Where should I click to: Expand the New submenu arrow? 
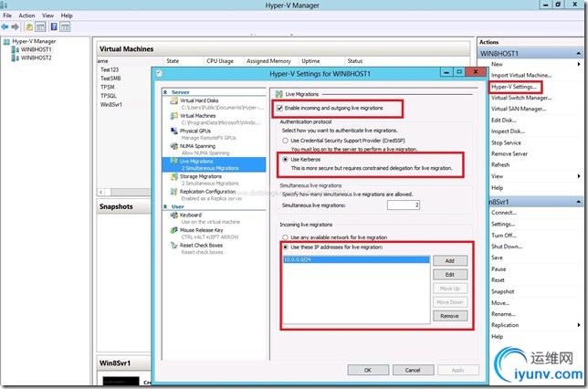[x=579, y=64]
